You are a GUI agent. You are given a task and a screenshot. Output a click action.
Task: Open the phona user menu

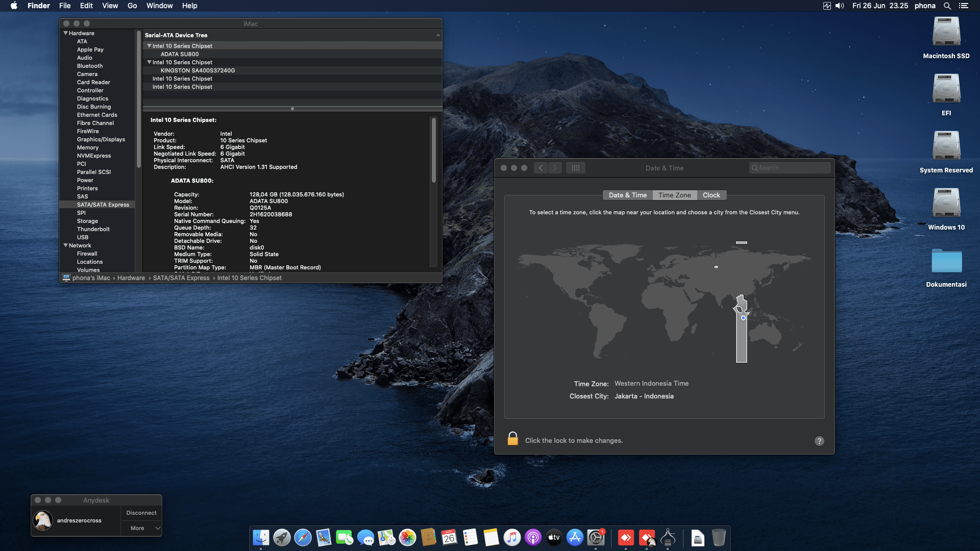point(925,6)
